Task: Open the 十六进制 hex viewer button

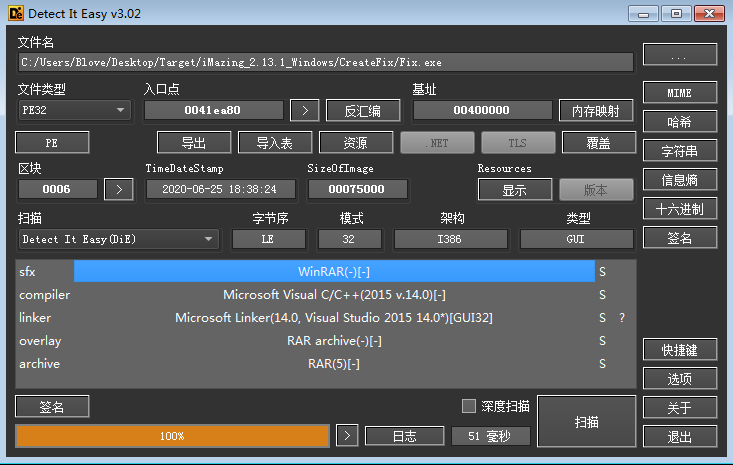Action: tap(680, 209)
